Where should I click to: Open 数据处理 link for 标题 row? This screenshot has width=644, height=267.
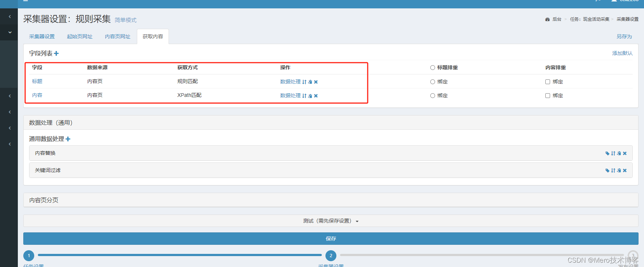click(291, 82)
